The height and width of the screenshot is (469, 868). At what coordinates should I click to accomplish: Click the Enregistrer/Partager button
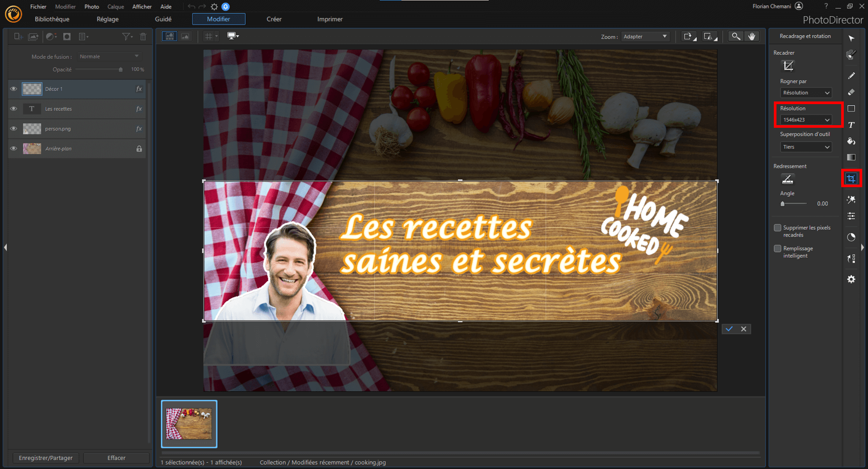(x=46, y=458)
